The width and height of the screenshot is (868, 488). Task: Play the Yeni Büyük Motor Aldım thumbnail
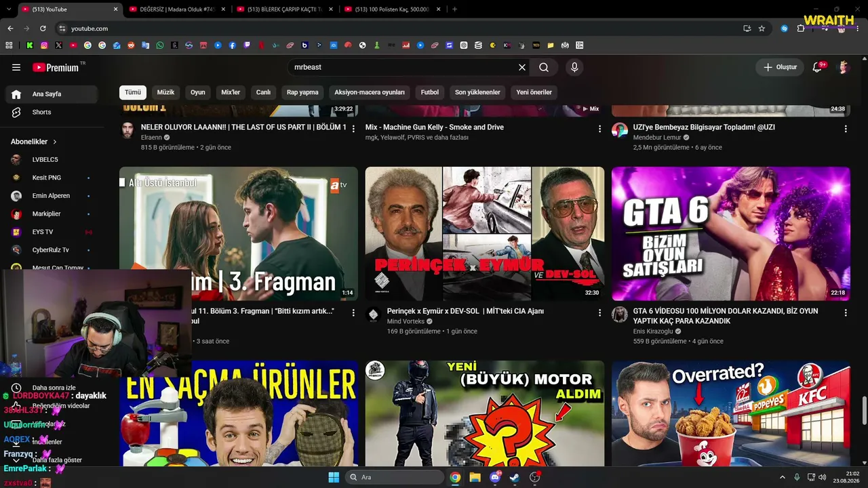485,413
